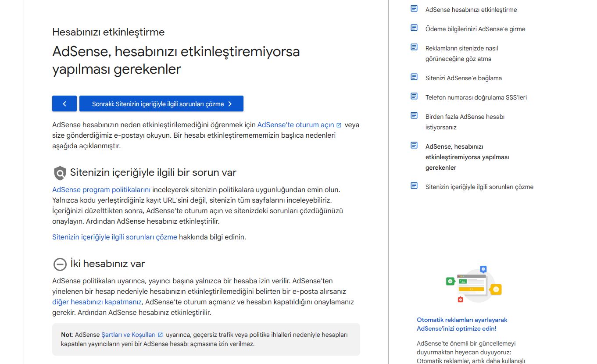Viewport: 597px width, 364px height.
Task: Open next article 'Sonraki: Sitenizin içeriğiyle ilgili sorunları çözme'
Action: click(x=161, y=103)
